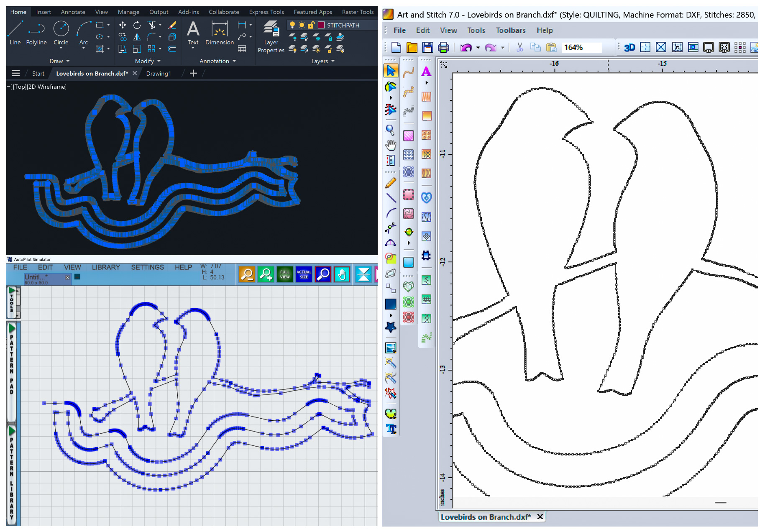
Task: Select the pencil drawing tool in Art and Stitch
Action: (391, 183)
